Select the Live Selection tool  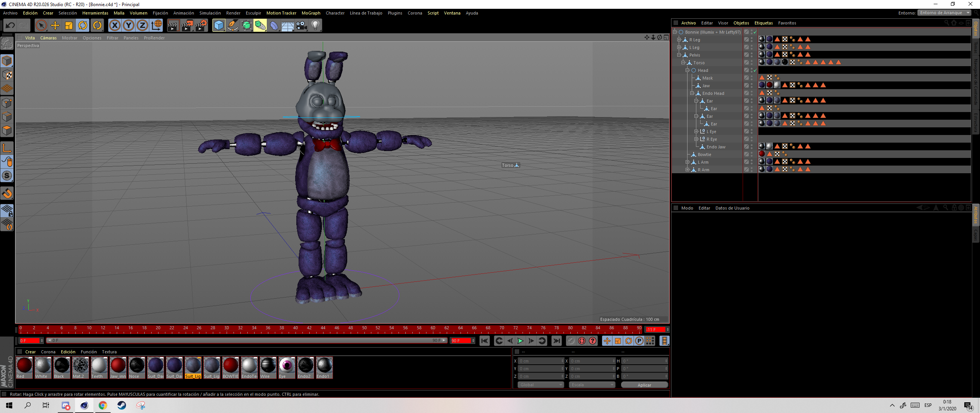click(41, 26)
